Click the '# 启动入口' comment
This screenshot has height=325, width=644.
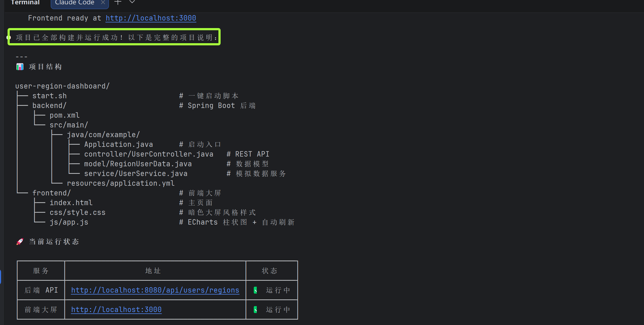tap(200, 144)
